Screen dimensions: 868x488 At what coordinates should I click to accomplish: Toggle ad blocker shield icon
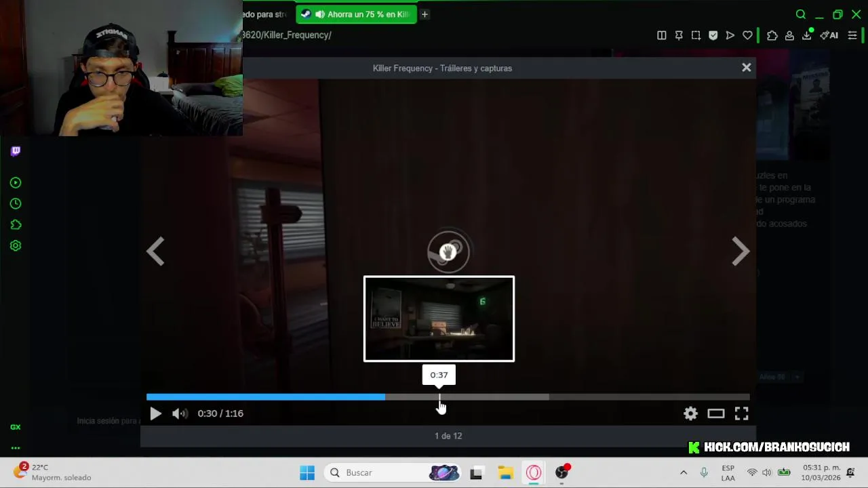(x=713, y=35)
